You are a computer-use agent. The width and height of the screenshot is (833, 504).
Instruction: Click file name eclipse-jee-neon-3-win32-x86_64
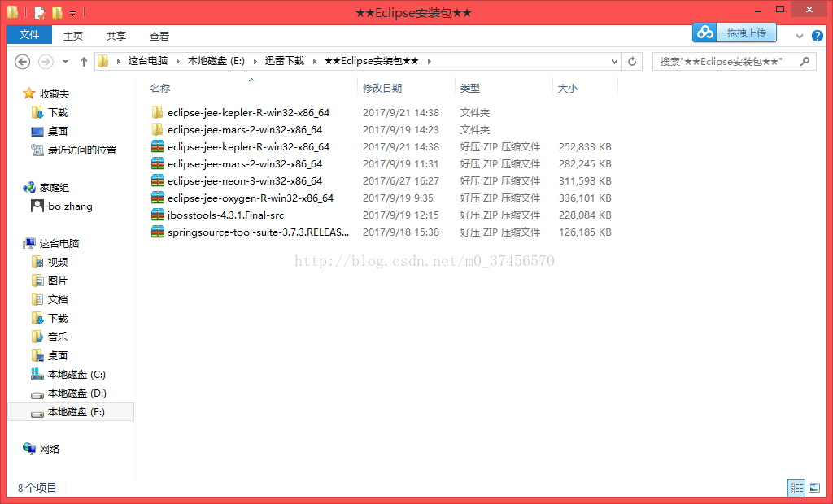[245, 181]
